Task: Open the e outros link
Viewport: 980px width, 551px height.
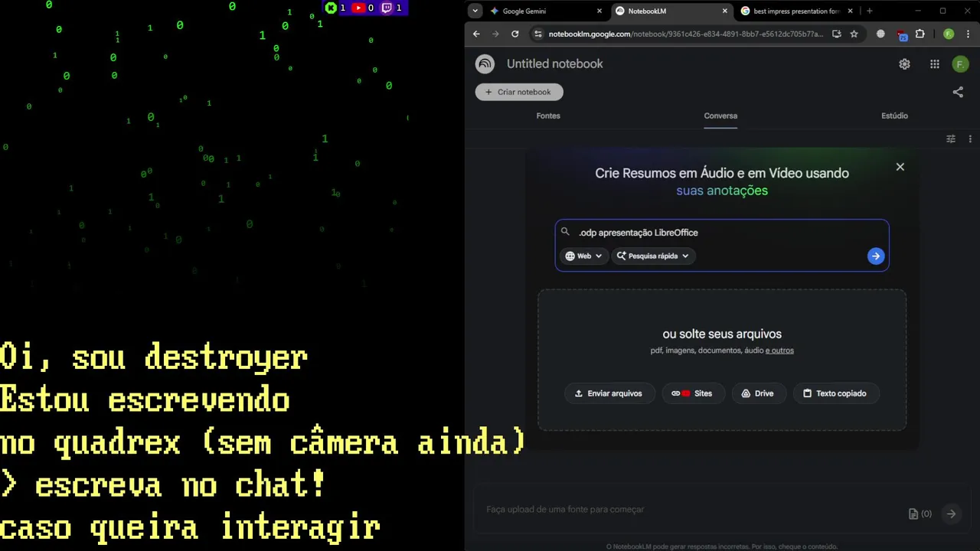Action: coord(779,350)
